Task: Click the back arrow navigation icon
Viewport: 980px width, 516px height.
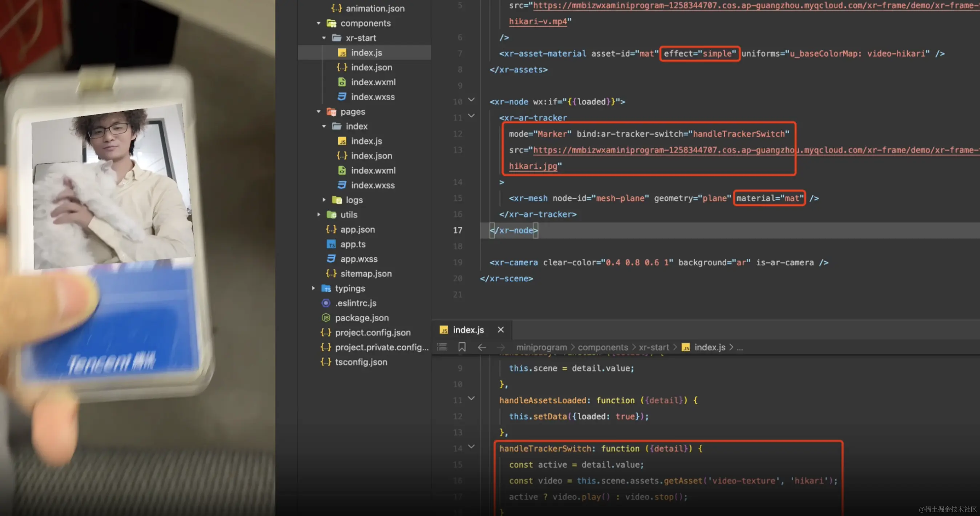Action: pos(482,347)
